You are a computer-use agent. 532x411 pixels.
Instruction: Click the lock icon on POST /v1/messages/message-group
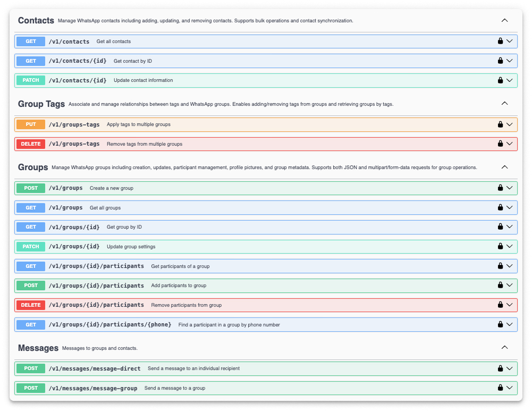point(500,388)
